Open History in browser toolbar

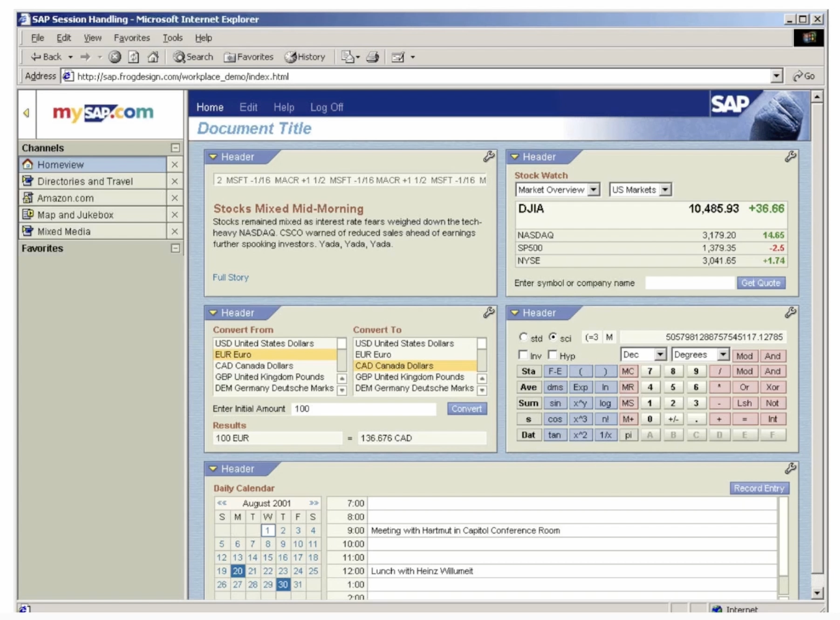point(305,57)
